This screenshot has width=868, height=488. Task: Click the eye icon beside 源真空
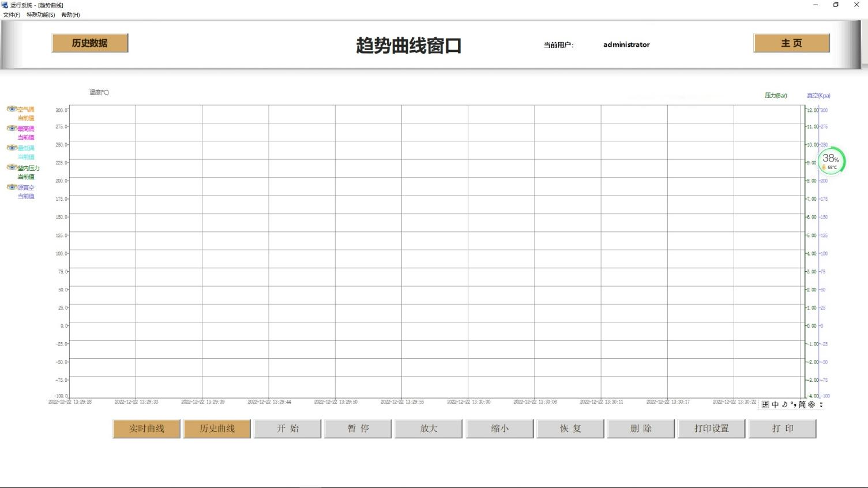click(x=12, y=187)
